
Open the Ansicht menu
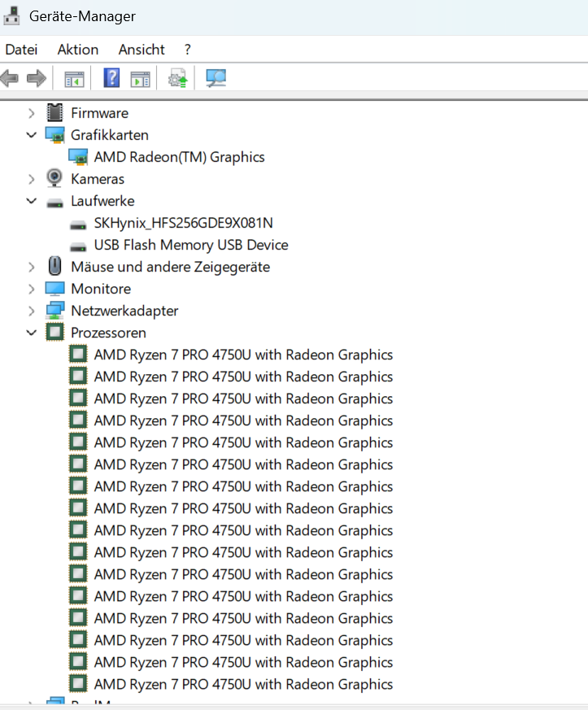(142, 50)
